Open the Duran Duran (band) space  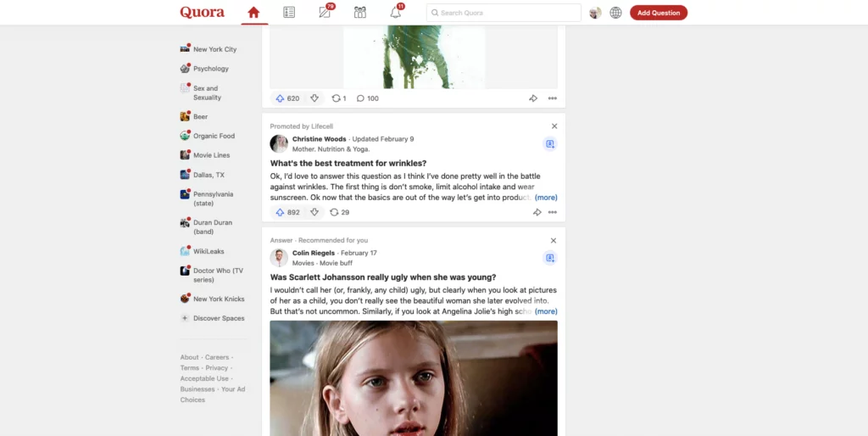click(207, 226)
